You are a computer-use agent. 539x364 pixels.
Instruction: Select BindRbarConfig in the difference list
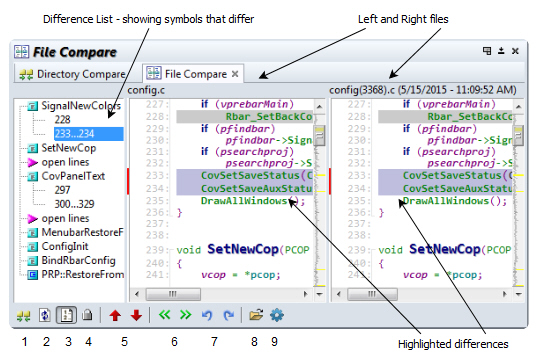click(x=78, y=261)
